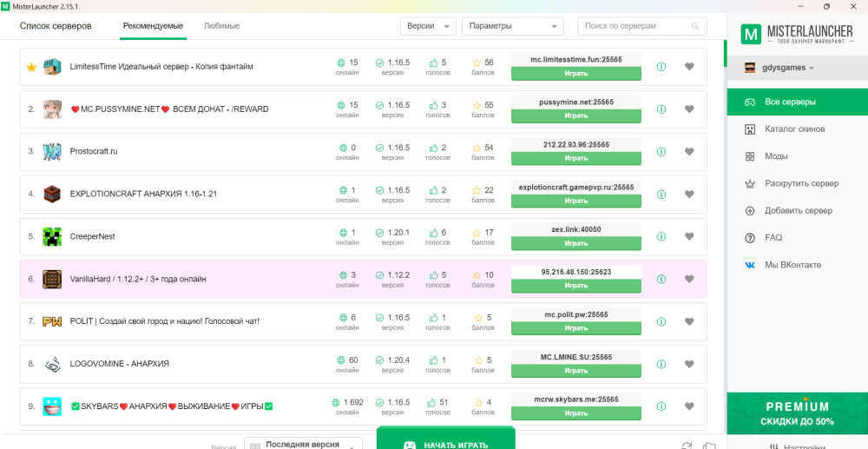The image size is (868, 449).
Task: Click the MisterLauncher logo
Action: tap(797, 34)
